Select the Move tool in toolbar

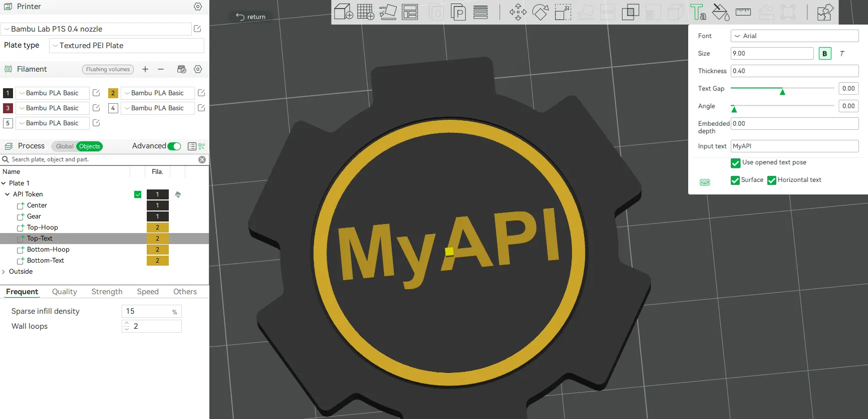[518, 12]
